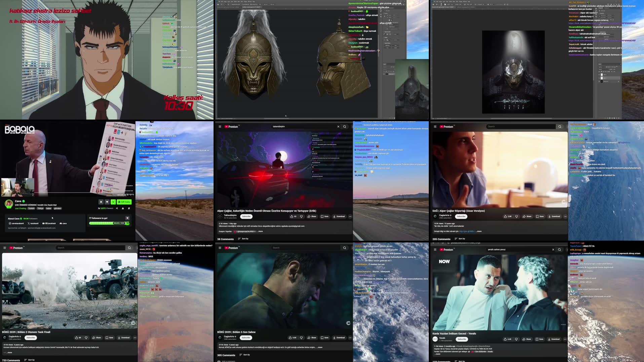Subscribe to CaglarArts under the BÖRÜ 2039 Bölüm 2 video
644x362 pixels.
point(31,337)
